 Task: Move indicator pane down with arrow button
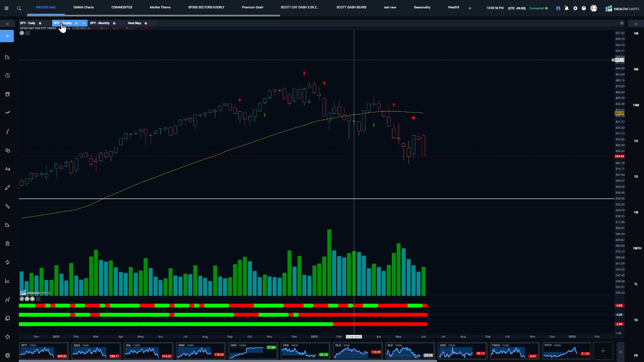(x=27, y=299)
